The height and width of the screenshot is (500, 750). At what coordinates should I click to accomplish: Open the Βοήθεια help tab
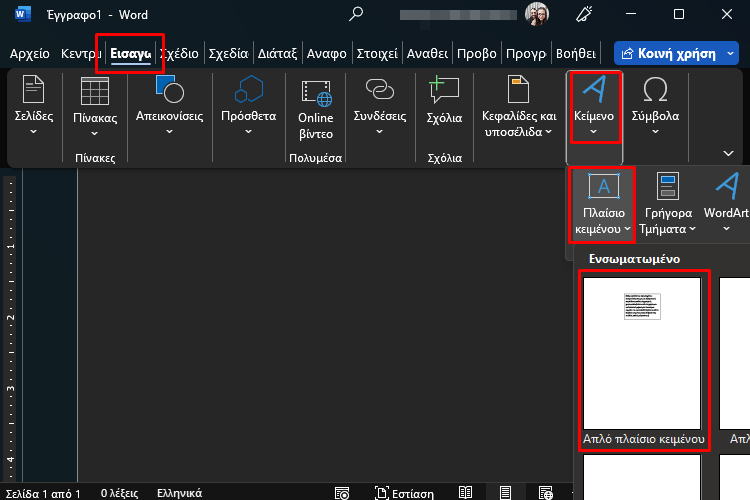tap(576, 54)
